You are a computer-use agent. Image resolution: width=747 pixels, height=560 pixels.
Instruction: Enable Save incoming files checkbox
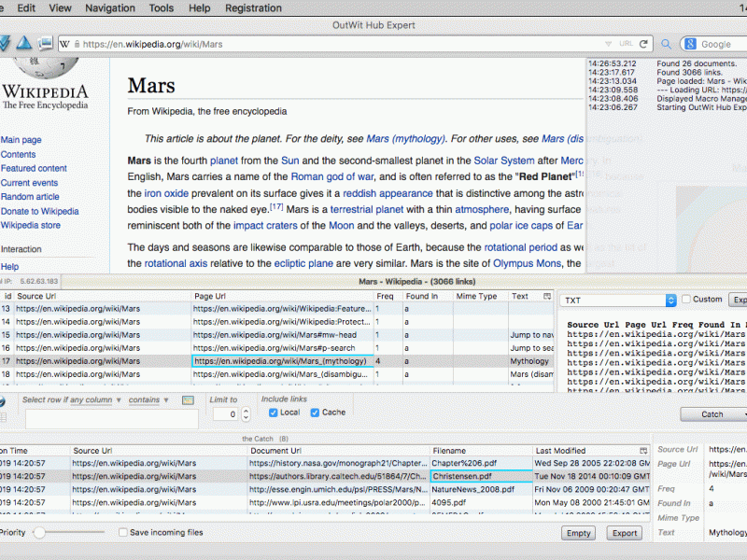click(x=123, y=532)
